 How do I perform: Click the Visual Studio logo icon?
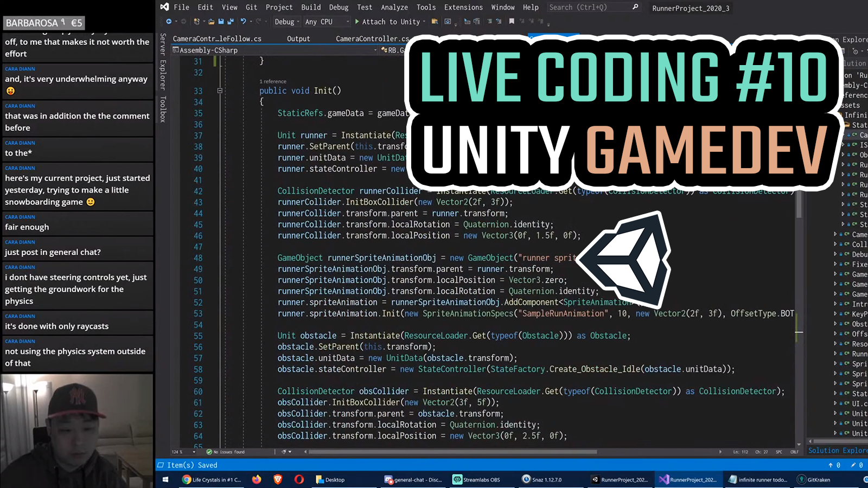pos(164,7)
